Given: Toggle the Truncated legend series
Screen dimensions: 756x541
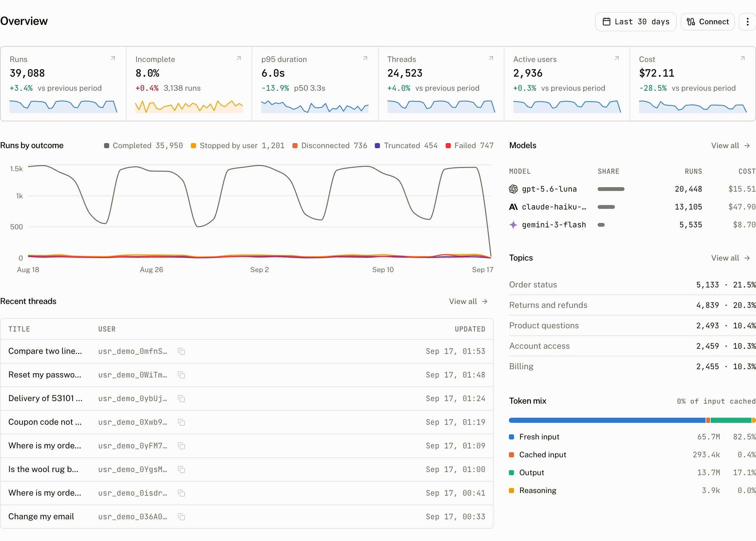Looking at the screenshot, I should pyautogui.click(x=406, y=146).
